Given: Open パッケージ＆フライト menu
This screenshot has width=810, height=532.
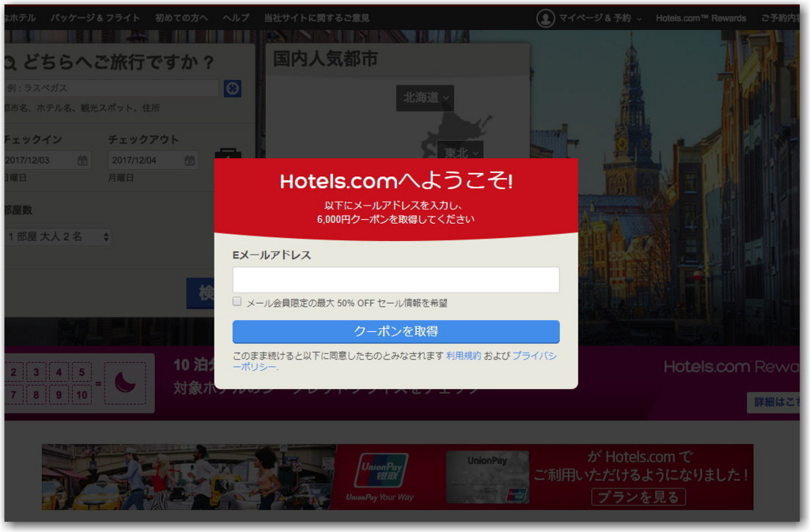Looking at the screenshot, I should (95, 18).
